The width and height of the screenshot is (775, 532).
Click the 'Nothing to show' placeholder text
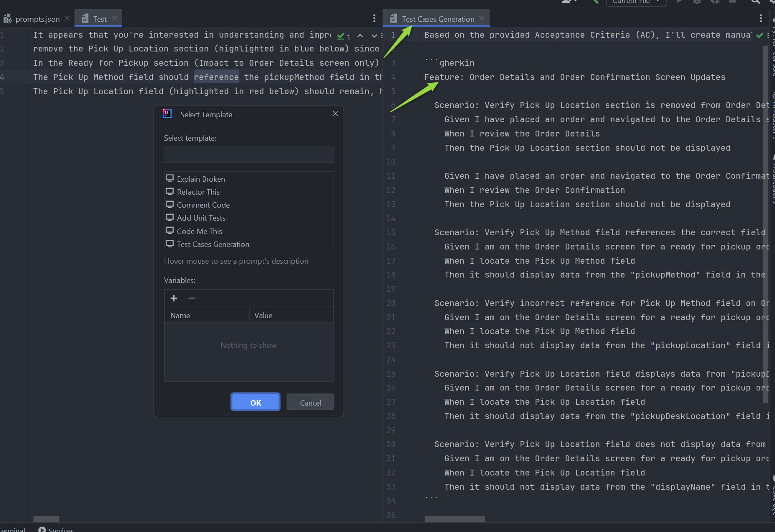coord(249,345)
